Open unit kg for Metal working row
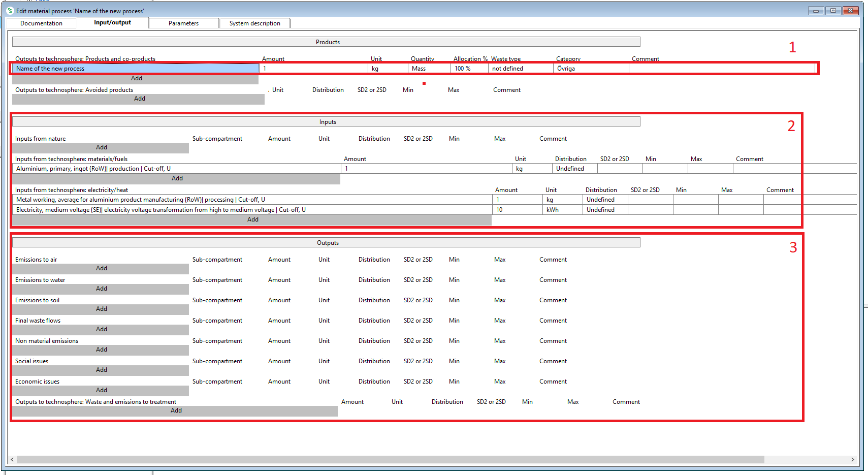 click(563, 200)
